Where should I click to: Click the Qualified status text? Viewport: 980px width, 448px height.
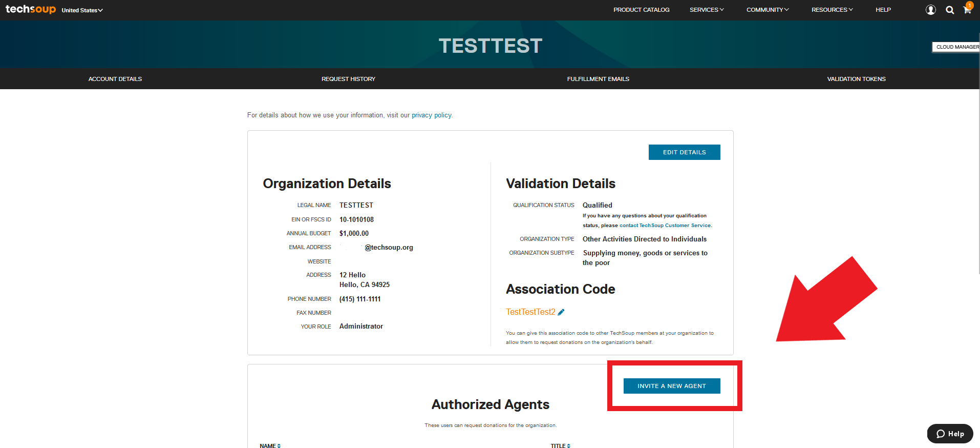597,205
